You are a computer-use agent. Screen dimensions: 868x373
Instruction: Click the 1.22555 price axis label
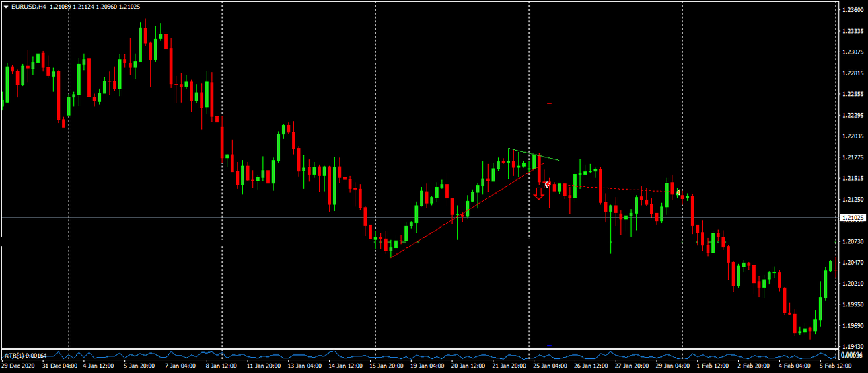point(853,94)
